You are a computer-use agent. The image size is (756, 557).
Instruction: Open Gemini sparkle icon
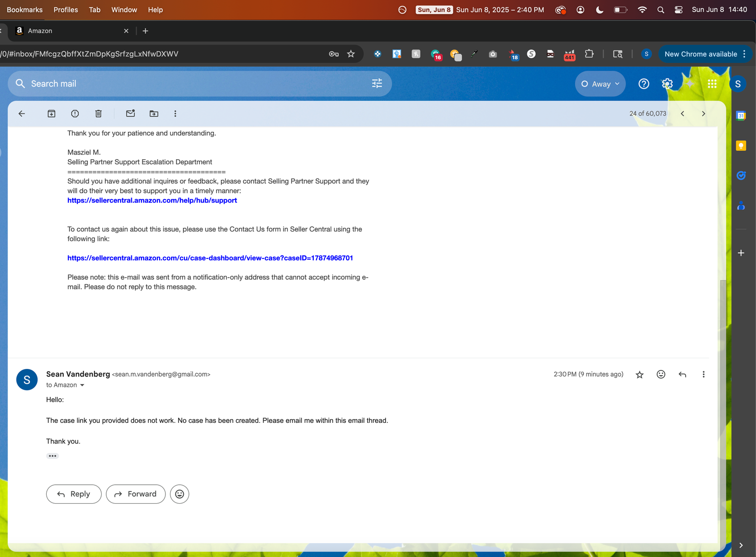pyautogui.click(x=690, y=84)
